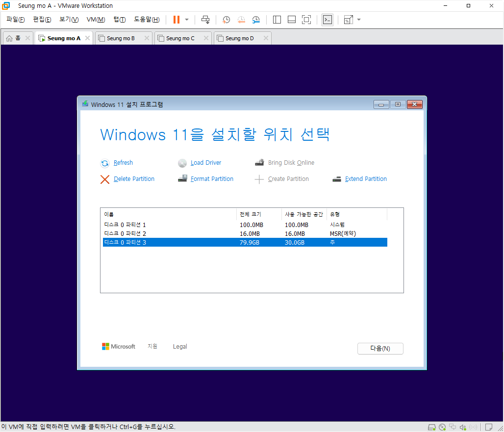Click the VMware pause virtual machine button

pos(176,20)
